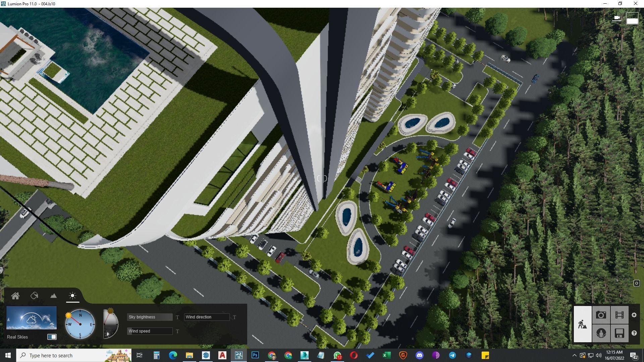The width and height of the screenshot is (644, 362).
Task: Open Task View in taskbar
Action: click(x=140, y=355)
